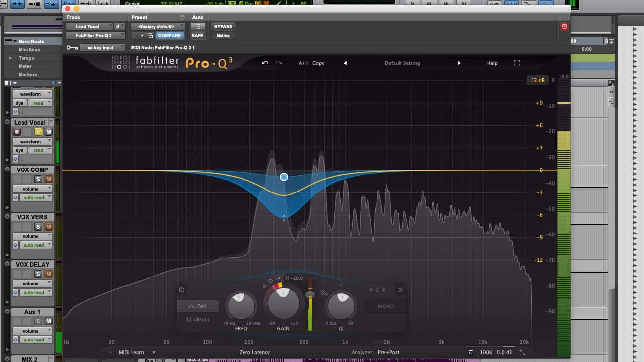Toggle the band power button in band panel
The width and height of the screenshot is (644, 362).
click(182, 290)
